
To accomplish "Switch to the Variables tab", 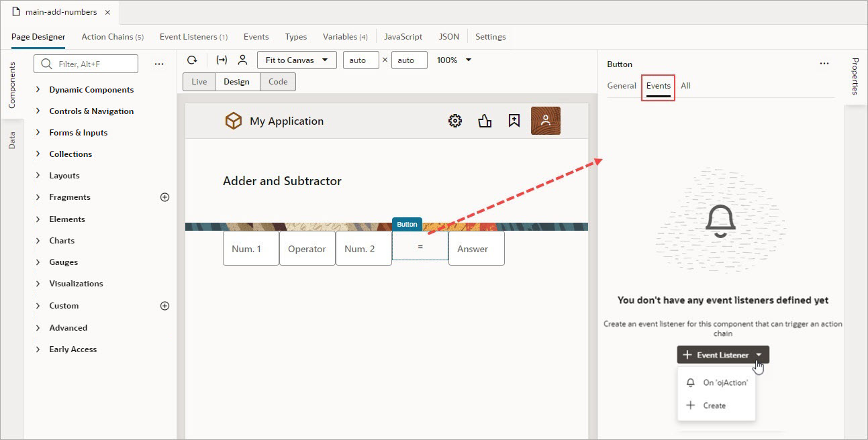I will click(344, 37).
